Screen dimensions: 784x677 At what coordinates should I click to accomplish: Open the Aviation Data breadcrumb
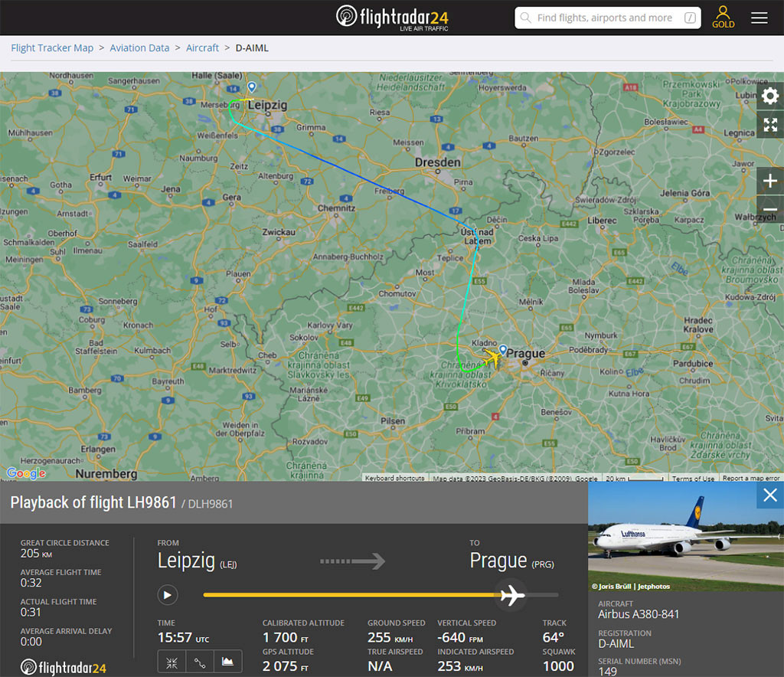[139, 47]
